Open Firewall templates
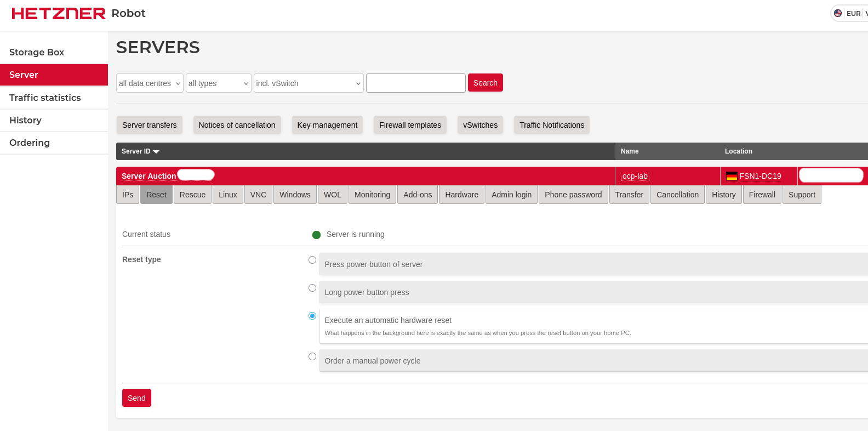Screen dimensions: 868x431 pyautogui.click(x=410, y=125)
